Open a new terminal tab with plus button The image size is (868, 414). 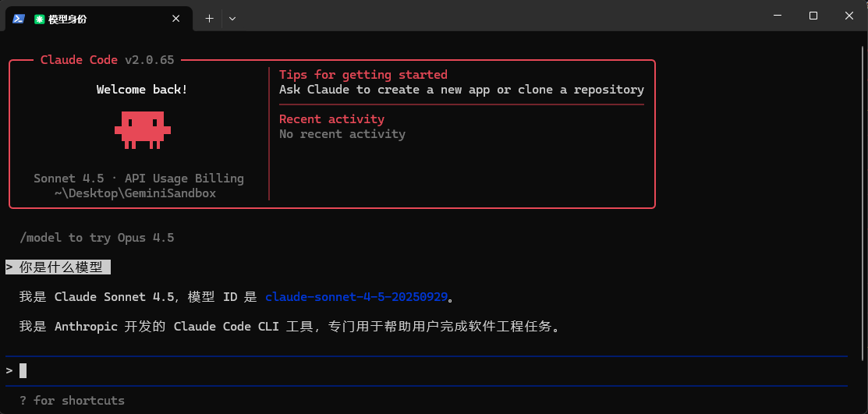click(x=209, y=19)
